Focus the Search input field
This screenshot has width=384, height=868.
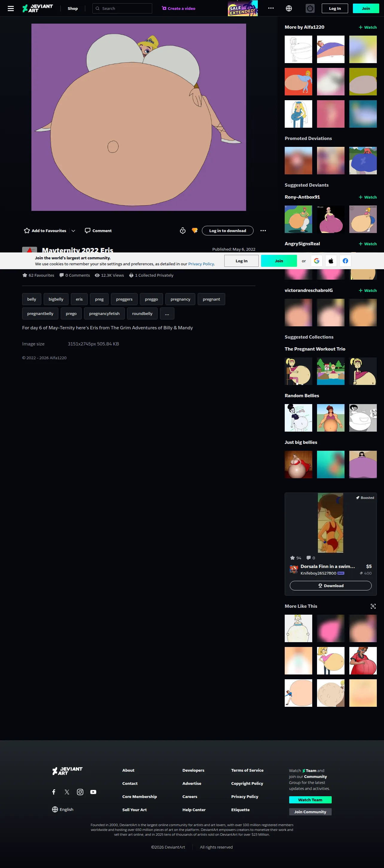[x=122, y=8]
